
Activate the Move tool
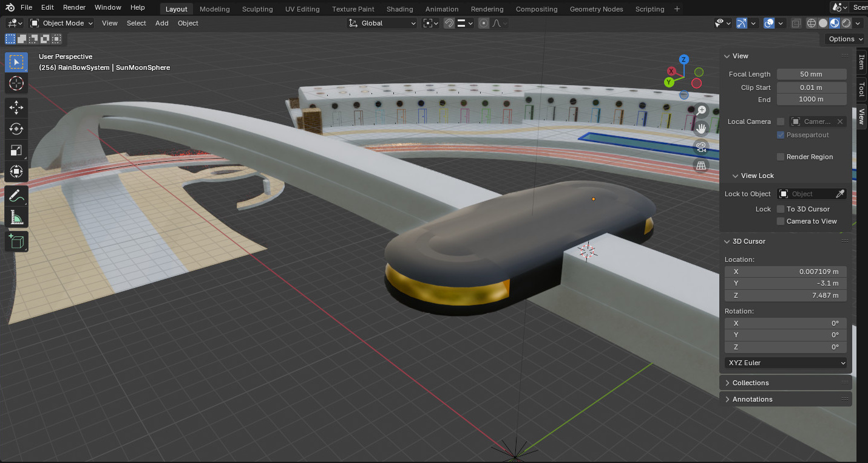tap(16, 108)
